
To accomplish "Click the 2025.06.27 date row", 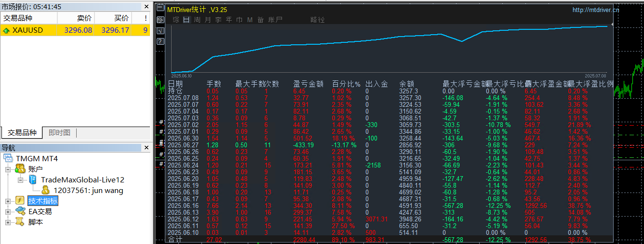I will point(183,144).
